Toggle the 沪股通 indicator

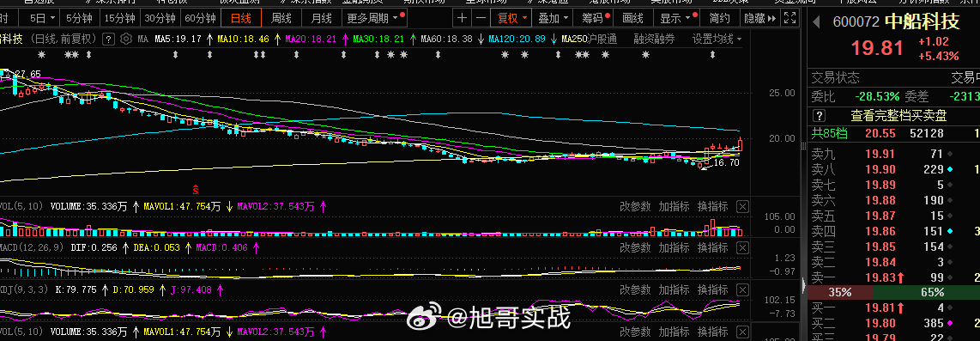(603, 40)
